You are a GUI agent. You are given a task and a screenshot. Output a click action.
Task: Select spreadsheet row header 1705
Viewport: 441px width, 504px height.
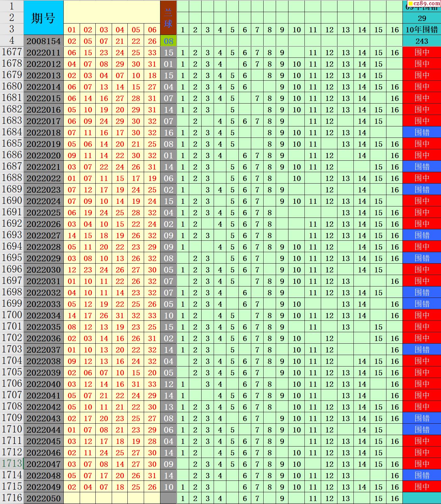(12, 372)
